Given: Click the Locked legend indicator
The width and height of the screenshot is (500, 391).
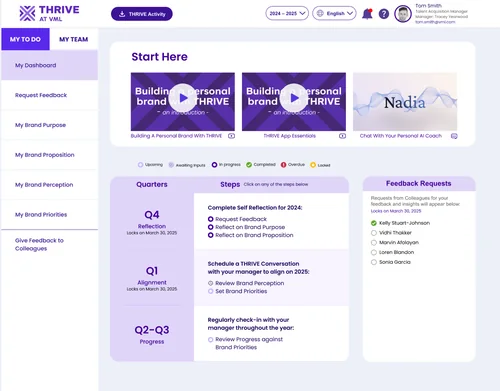Looking at the screenshot, I should point(313,165).
